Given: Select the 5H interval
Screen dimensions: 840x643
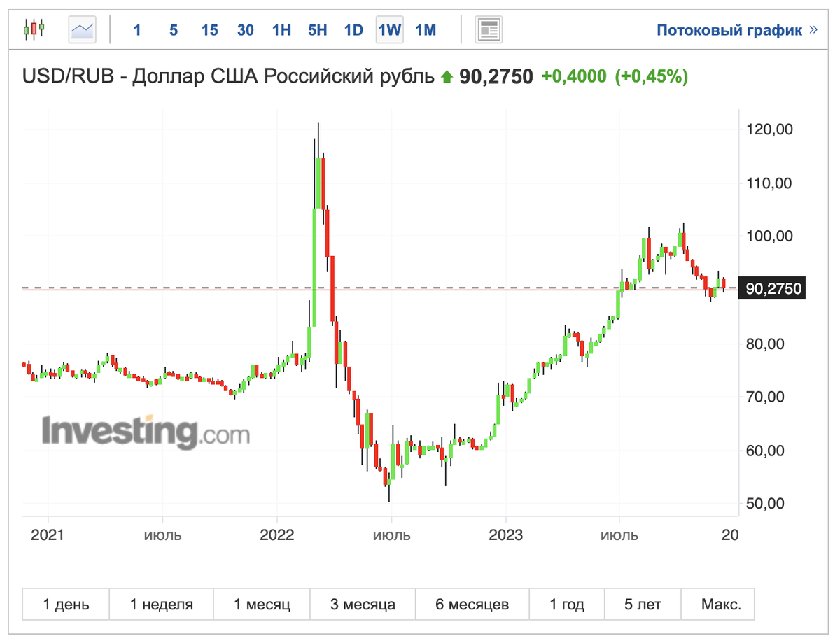Looking at the screenshot, I should (x=317, y=30).
